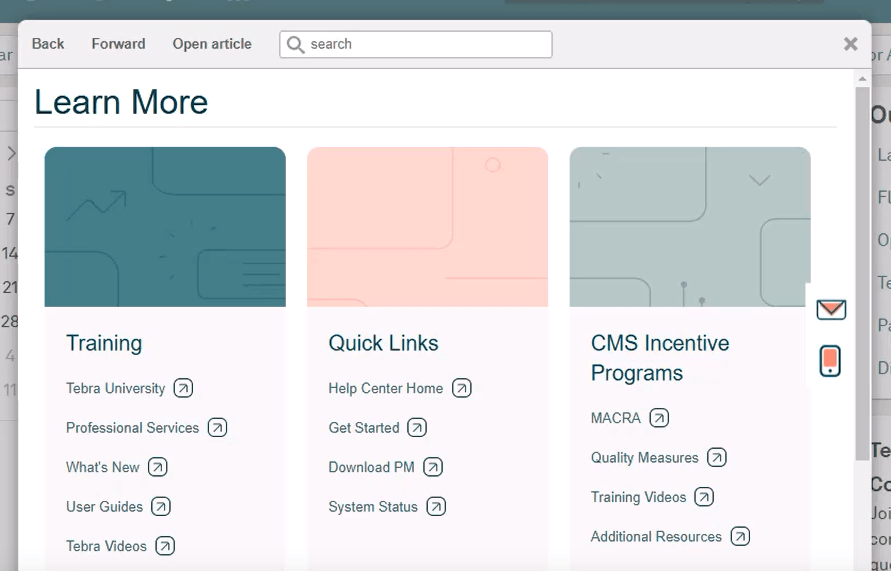Viewport: 891px width, 571px height.
Task: Click the Learn More page title
Action: (121, 102)
